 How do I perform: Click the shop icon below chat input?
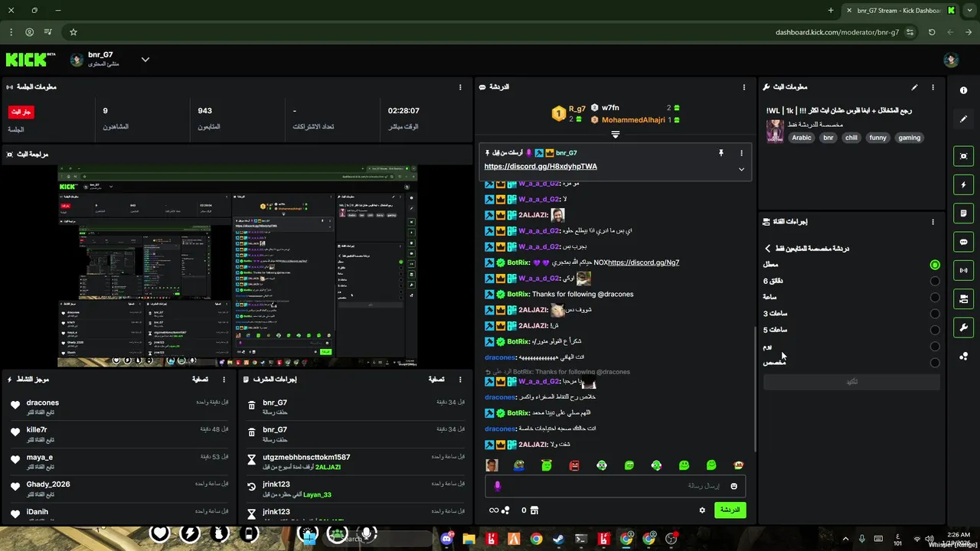tap(534, 510)
